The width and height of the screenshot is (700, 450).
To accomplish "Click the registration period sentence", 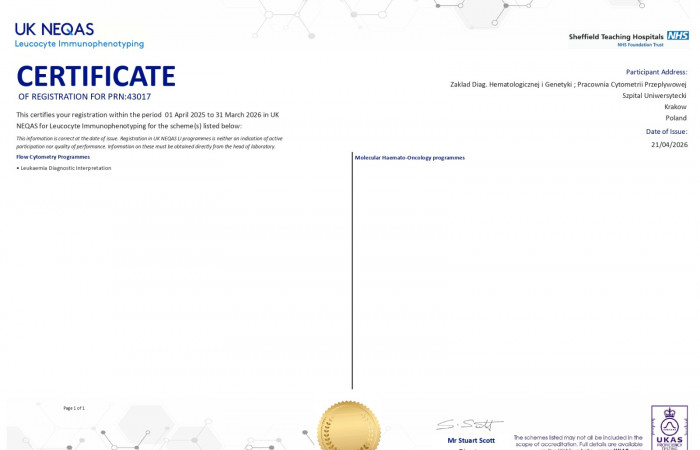I will pyautogui.click(x=148, y=121).
